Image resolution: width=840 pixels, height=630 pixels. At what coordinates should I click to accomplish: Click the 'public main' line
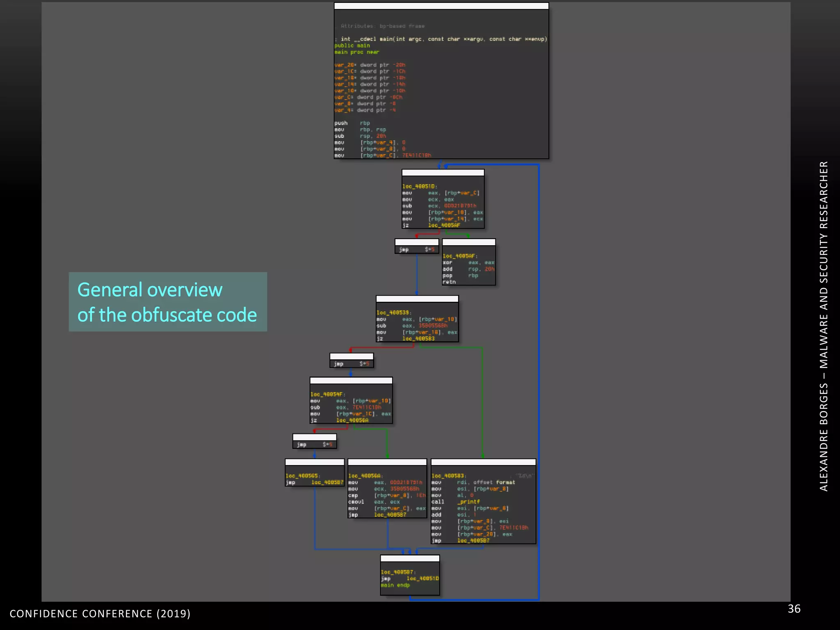[352, 46]
